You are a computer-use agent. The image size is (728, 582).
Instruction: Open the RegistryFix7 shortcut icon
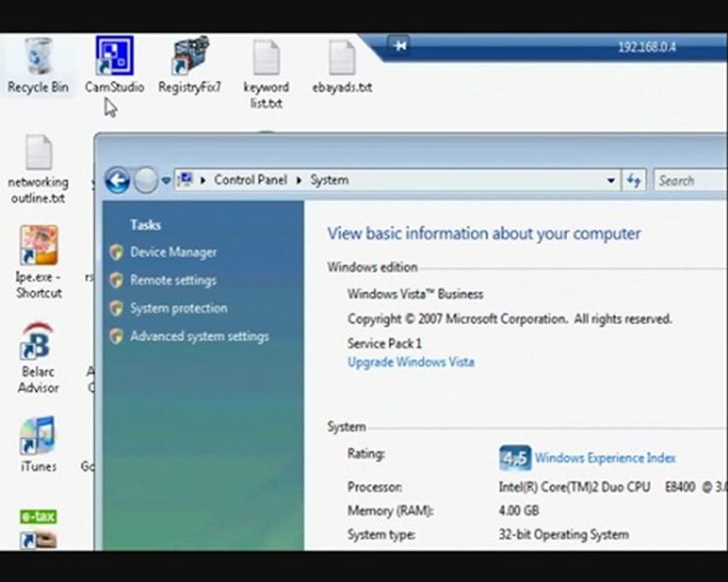click(190, 56)
